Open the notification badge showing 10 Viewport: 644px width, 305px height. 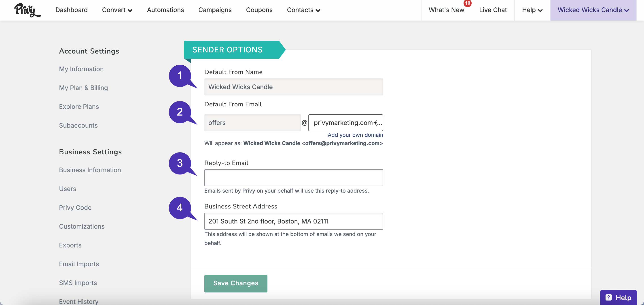467,3
